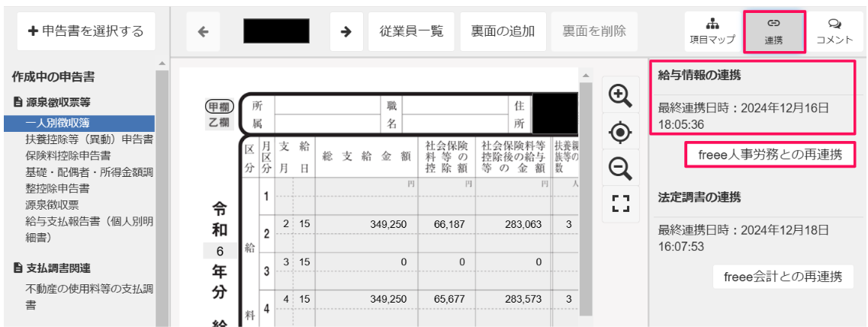This screenshot has height=327, width=868.
Task: Select 保険料控除申告書 in sidebar
Action: coord(68,156)
